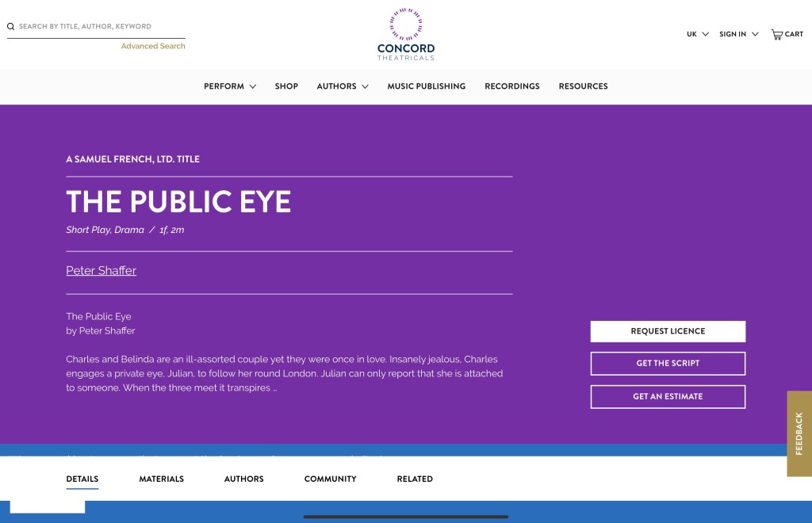Click Get the Script button
The image size is (812, 523).
[668, 364]
